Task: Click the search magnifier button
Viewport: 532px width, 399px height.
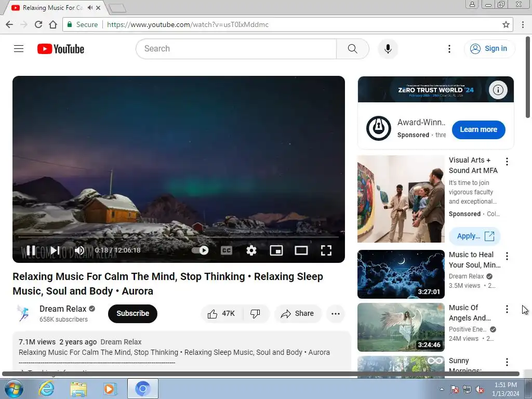Action: pyautogui.click(x=353, y=49)
